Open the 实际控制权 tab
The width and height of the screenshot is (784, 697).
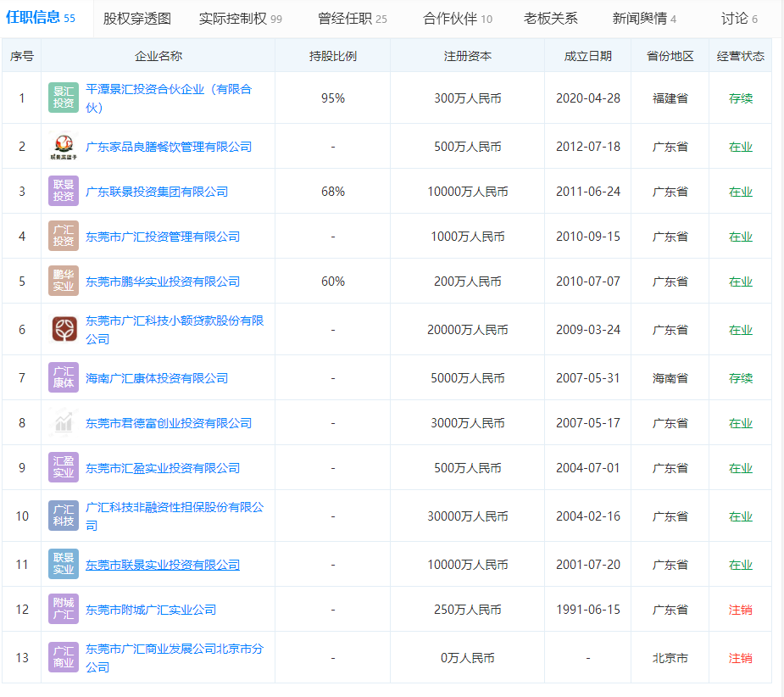coord(241,19)
